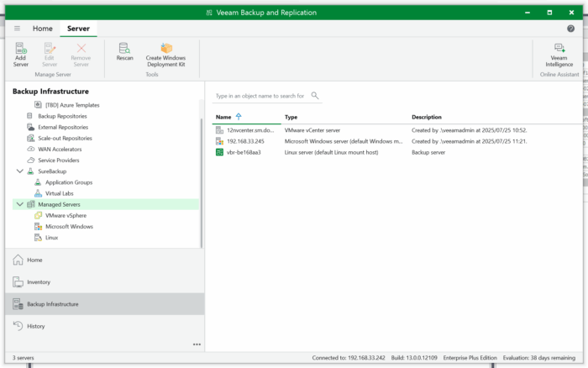Screen dimensions: 588x368
Task: Switch to the Home ribbon tab
Action: pos(42,29)
